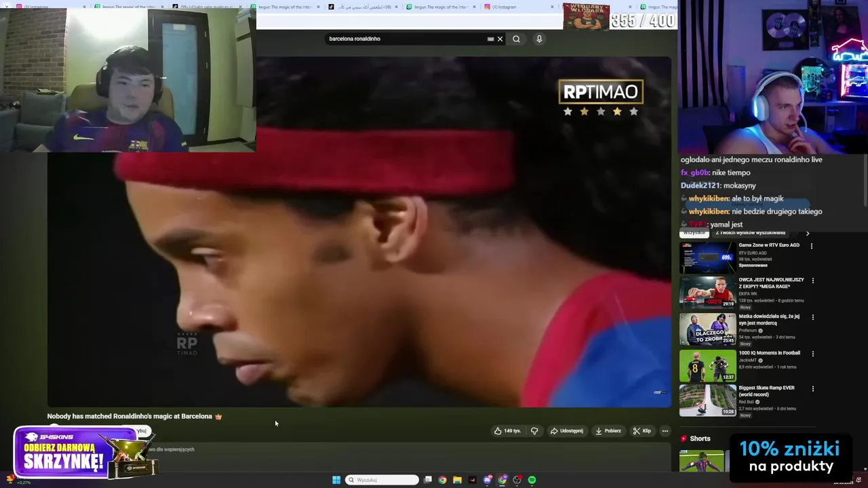Viewport: 868px width, 488px height.
Task: Open options menu for 'Matka dowiedziała się' video
Action: coord(813,317)
